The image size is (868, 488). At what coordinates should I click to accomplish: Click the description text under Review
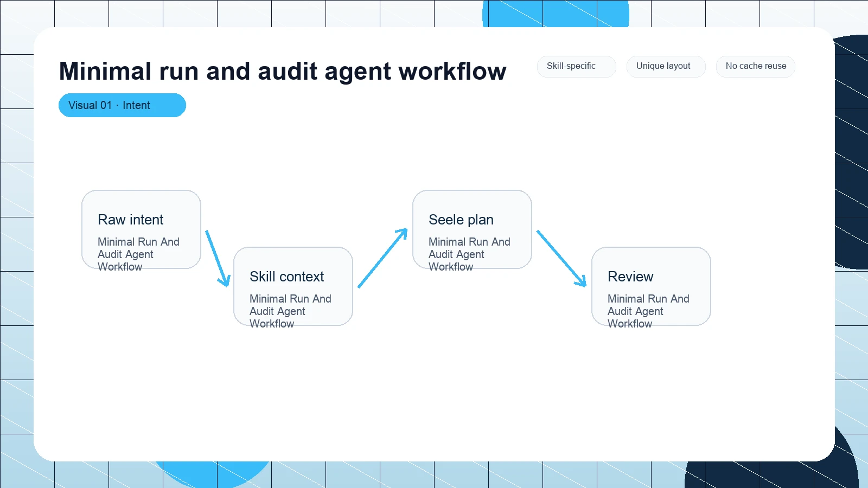point(648,311)
